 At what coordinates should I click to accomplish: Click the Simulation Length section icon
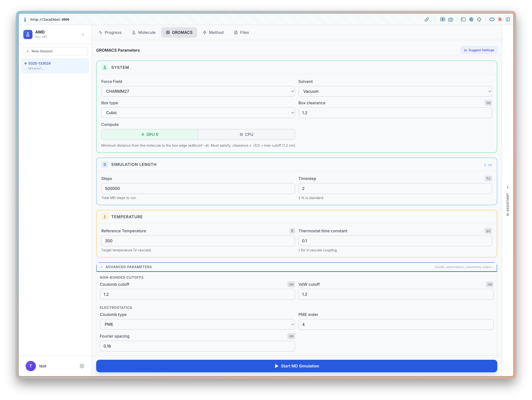click(x=105, y=165)
